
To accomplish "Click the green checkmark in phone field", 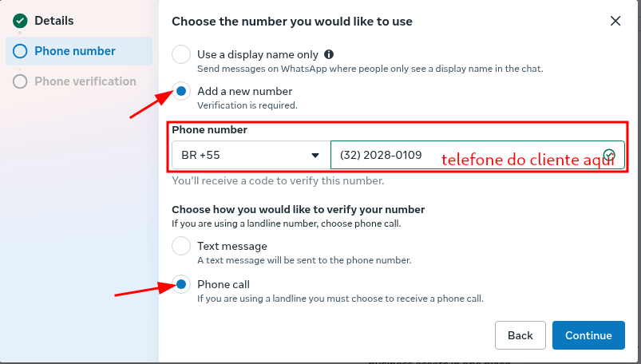I will coord(609,155).
